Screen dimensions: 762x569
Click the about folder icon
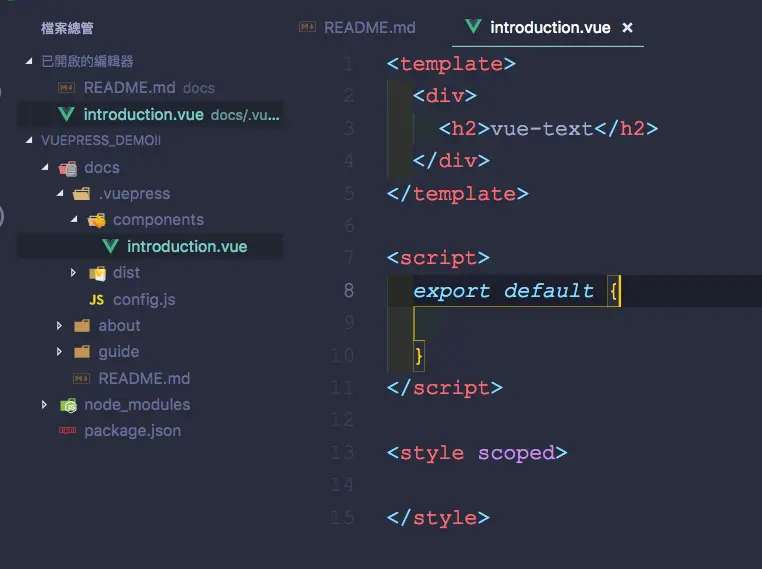tap(82, 326)
